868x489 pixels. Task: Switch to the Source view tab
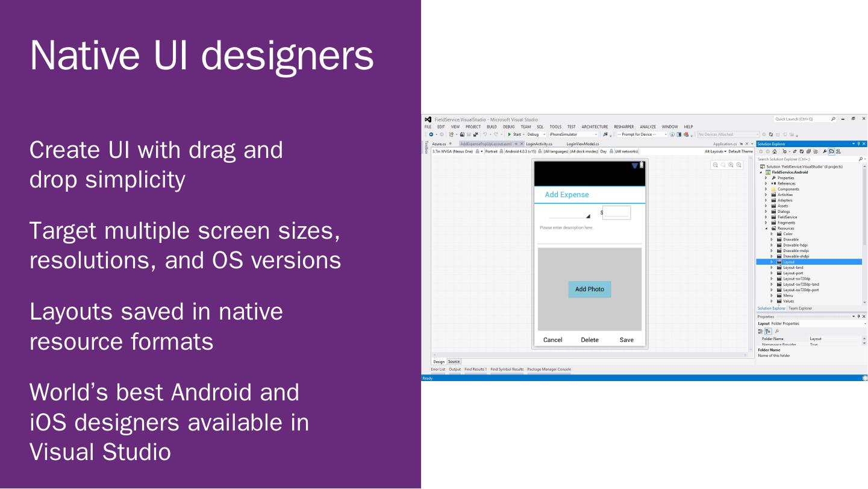click(x=454, y=362)
